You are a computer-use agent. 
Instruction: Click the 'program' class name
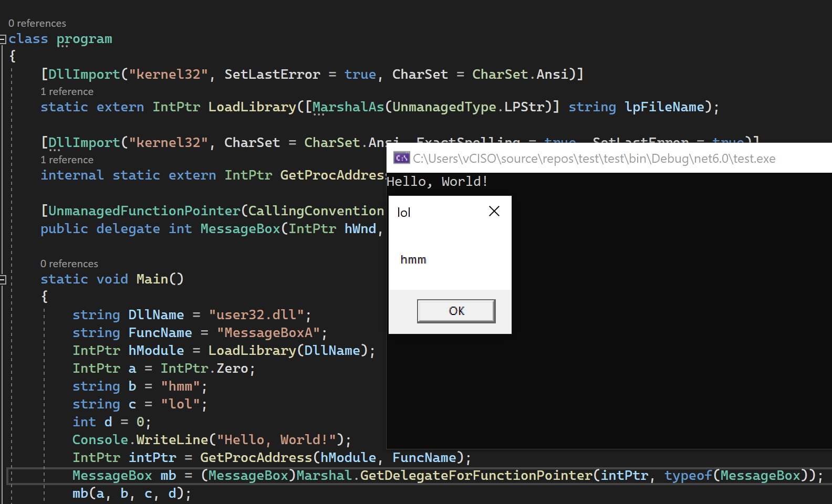pyautogui.click(x=84, y=39)
